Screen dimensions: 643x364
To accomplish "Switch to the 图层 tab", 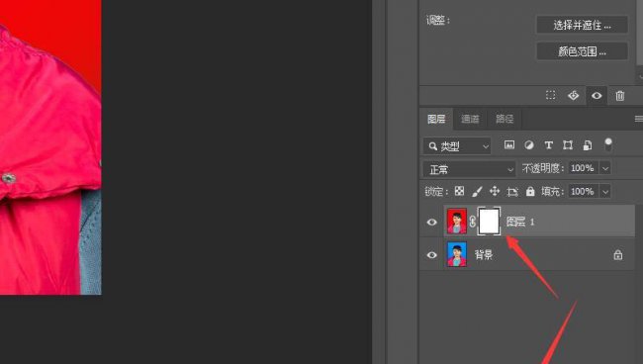I will (436, 119).
